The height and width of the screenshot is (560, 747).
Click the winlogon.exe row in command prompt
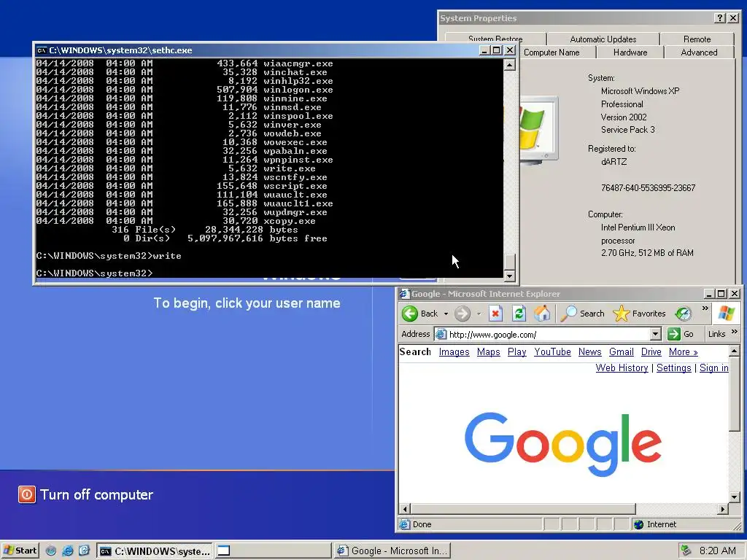[185, 90]
